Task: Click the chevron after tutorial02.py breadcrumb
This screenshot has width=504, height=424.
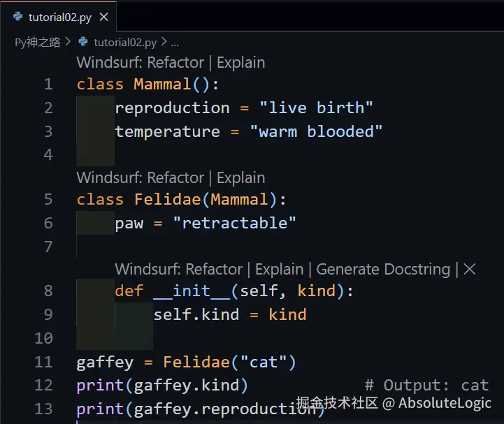Action: pos(164,42)
